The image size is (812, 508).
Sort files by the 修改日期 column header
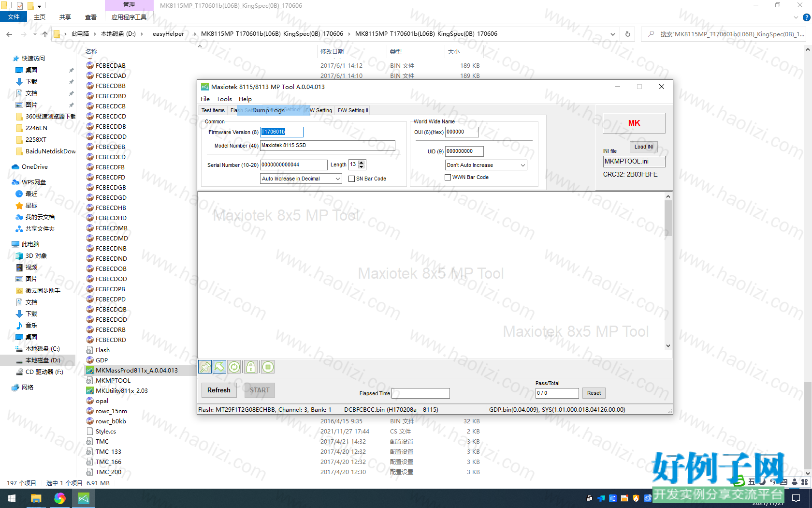(332, 52)
